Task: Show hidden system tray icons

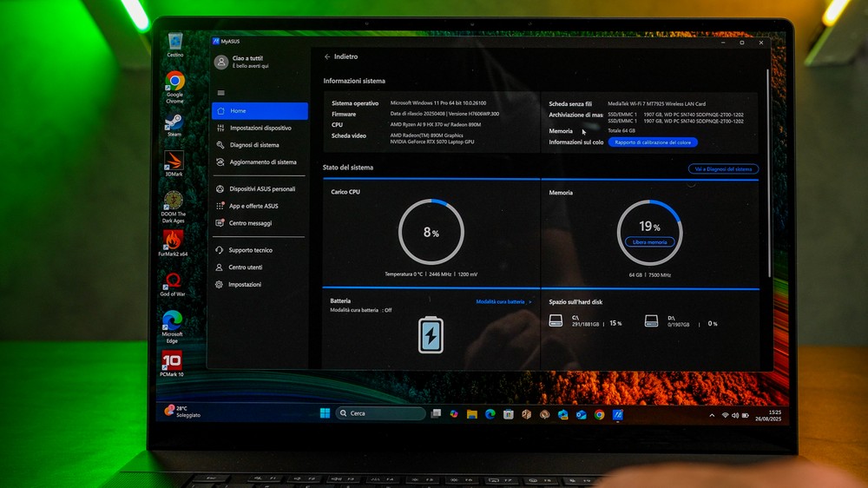Action: (712, 415)
